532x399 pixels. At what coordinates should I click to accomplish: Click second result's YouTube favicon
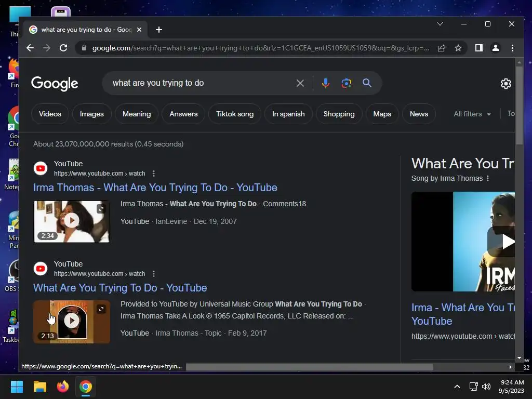click(41, 269)
